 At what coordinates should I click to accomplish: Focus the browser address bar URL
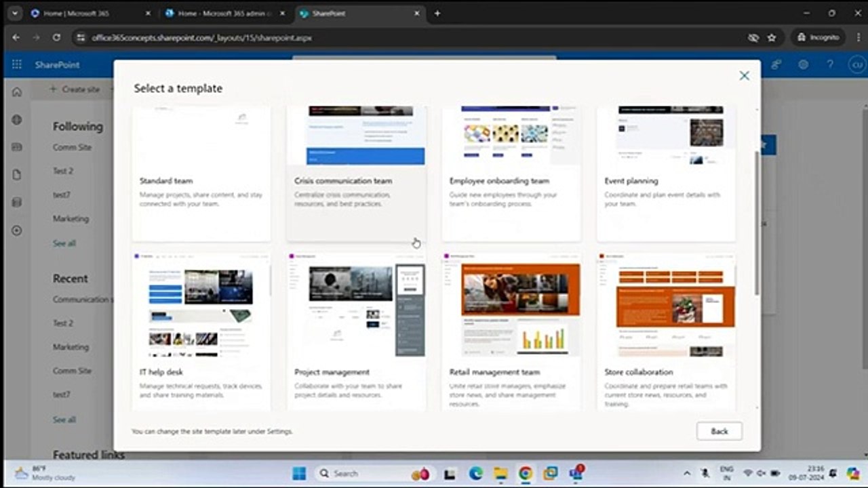click(x=202, y=38)
